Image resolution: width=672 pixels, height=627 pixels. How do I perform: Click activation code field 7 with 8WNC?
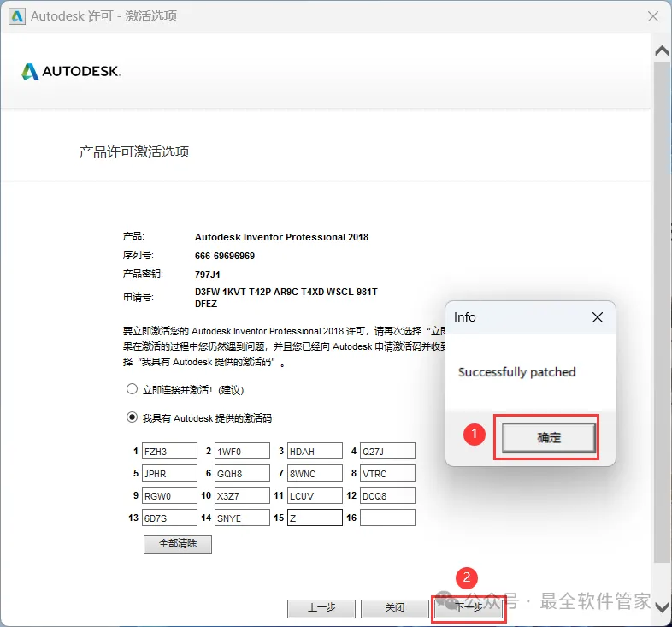pos(315,474)
